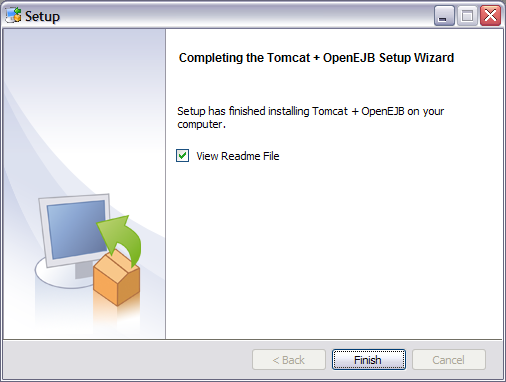Click the blue monitor screen illustration
Screen dimensions: 506x382
77,229
